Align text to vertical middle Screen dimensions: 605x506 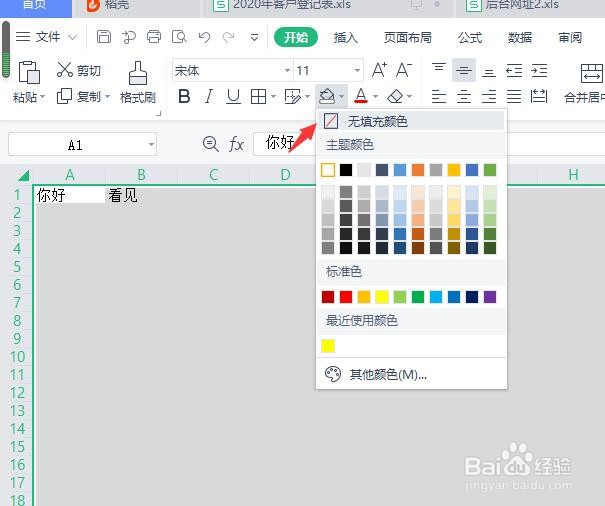pos(464,71)
